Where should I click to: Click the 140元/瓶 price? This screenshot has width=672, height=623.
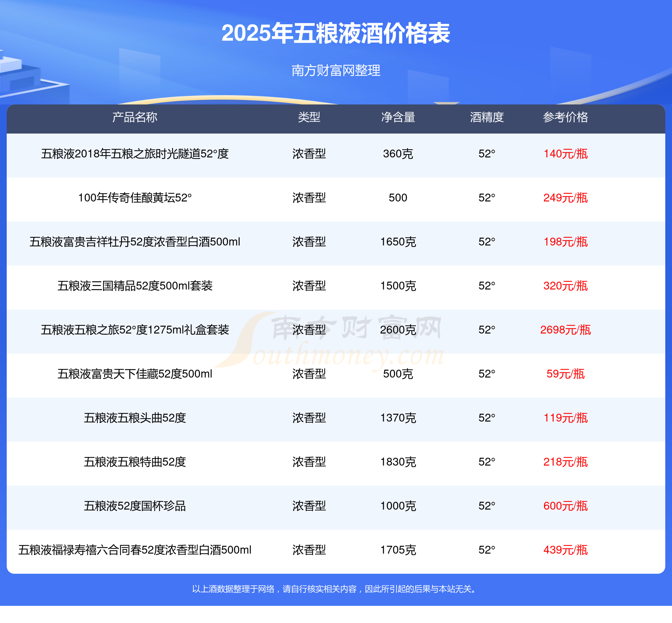coord(566,154)
